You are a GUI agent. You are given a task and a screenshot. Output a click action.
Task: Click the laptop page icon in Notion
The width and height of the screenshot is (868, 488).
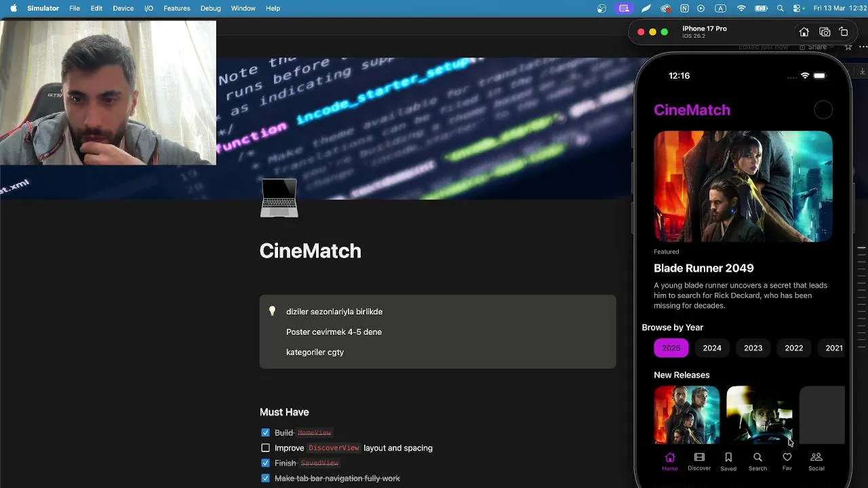(279, 198)
